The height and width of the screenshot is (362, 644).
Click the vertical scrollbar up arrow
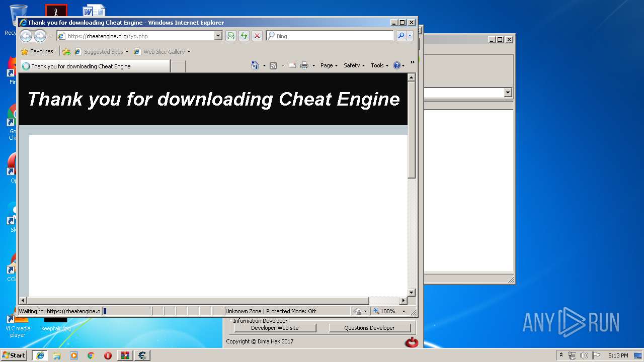click(411, 77)
